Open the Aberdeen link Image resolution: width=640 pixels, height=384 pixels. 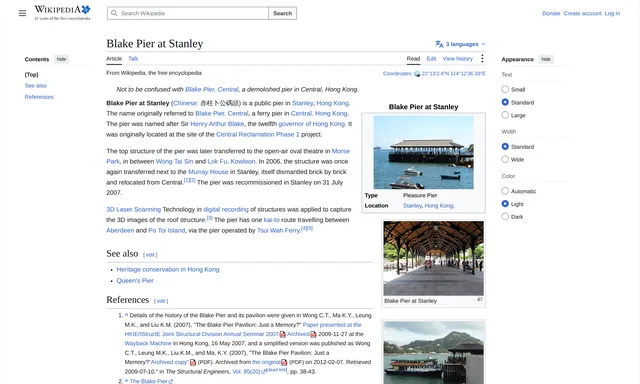[x=120, y=231]
